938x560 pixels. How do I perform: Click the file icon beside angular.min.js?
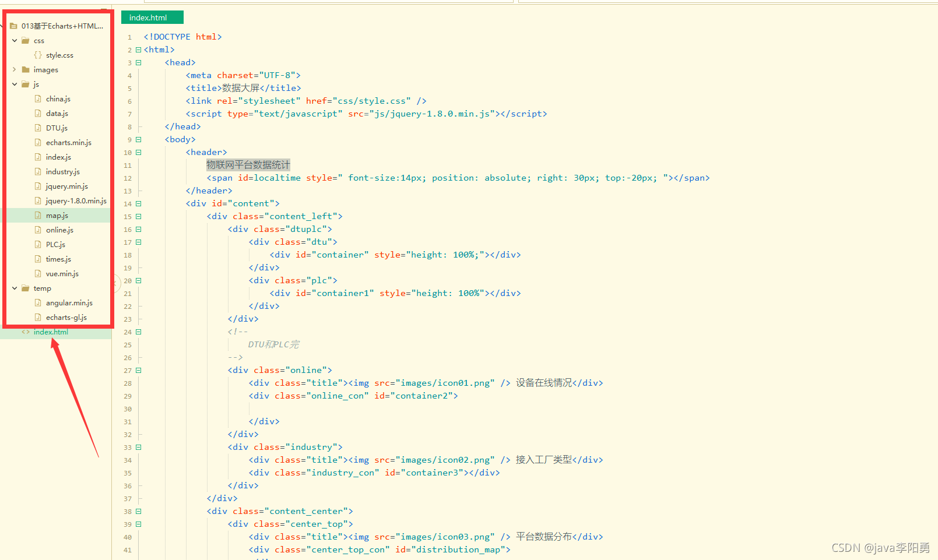38,303
